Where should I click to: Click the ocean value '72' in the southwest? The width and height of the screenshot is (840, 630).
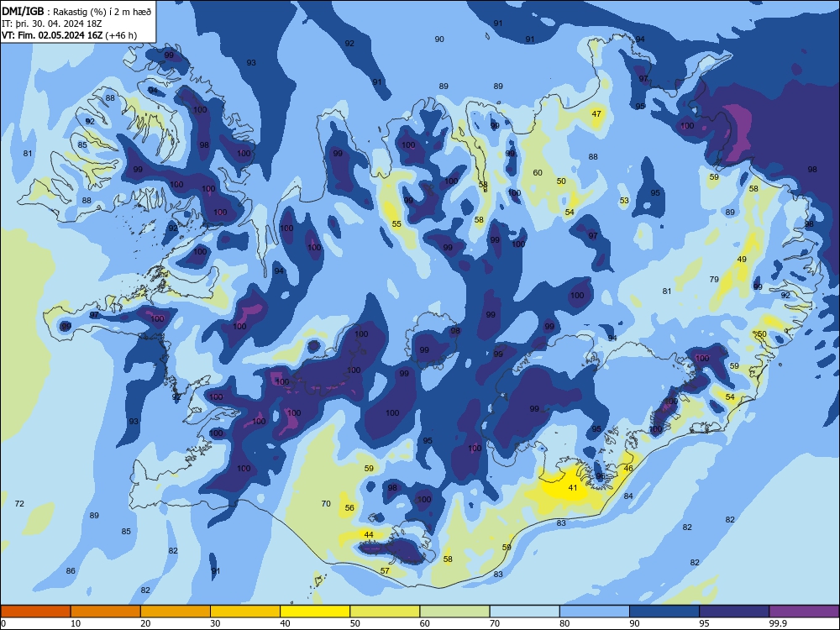19,503
